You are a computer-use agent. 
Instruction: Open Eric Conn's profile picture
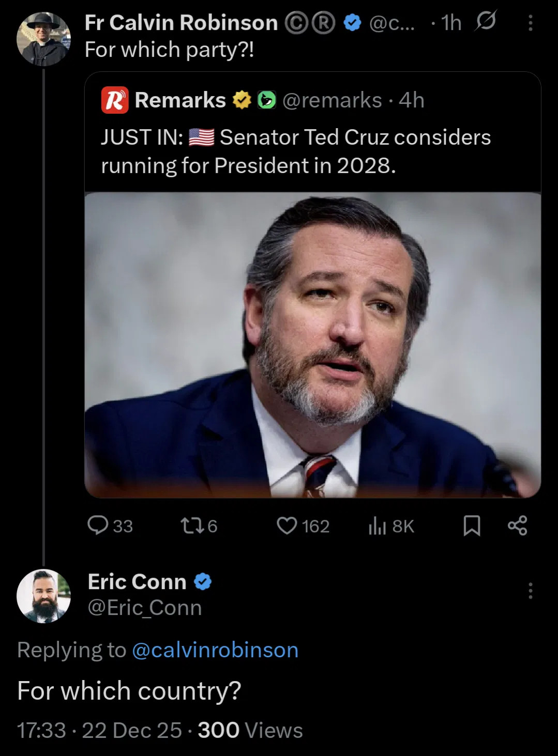[43, 595]
